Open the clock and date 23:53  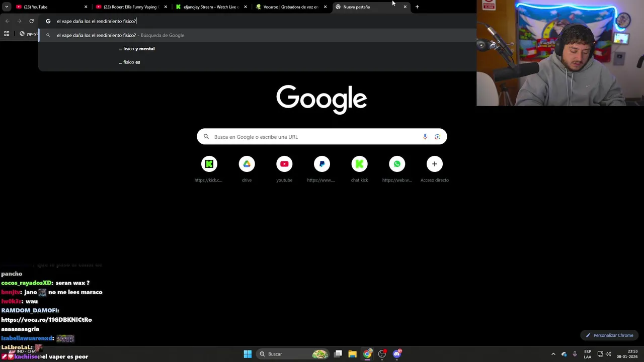tap(627, 354)
